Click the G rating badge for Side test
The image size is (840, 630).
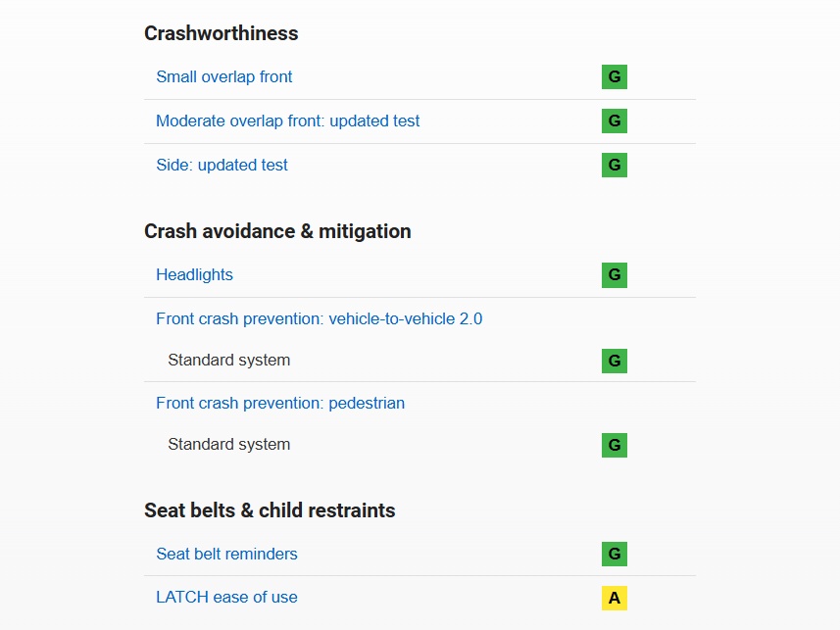(x=615, y=166)
